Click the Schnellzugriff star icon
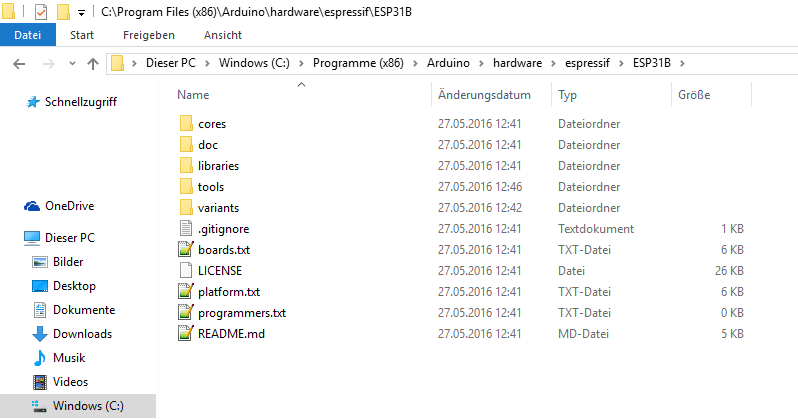Image resolution: width=798 pixels, height=419 pixels. 33,102
